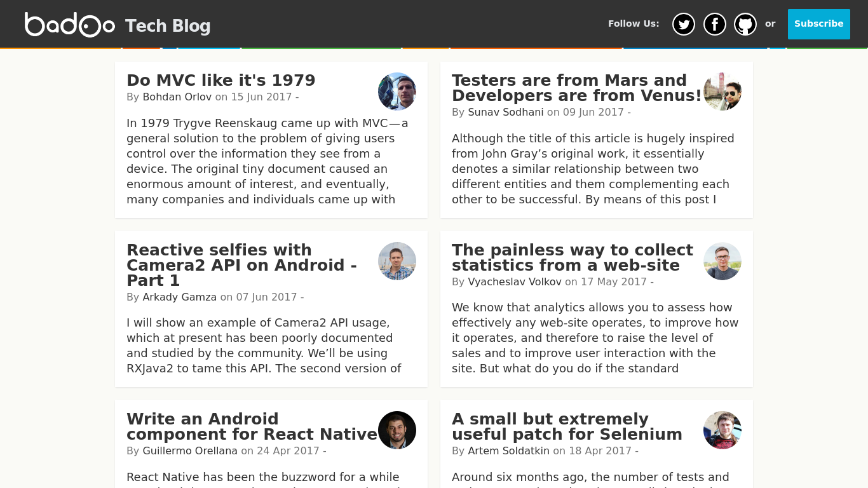Screen dimensions: 868x488
Task: Click the Badoo logo
Action: click(x=70, y=25)
